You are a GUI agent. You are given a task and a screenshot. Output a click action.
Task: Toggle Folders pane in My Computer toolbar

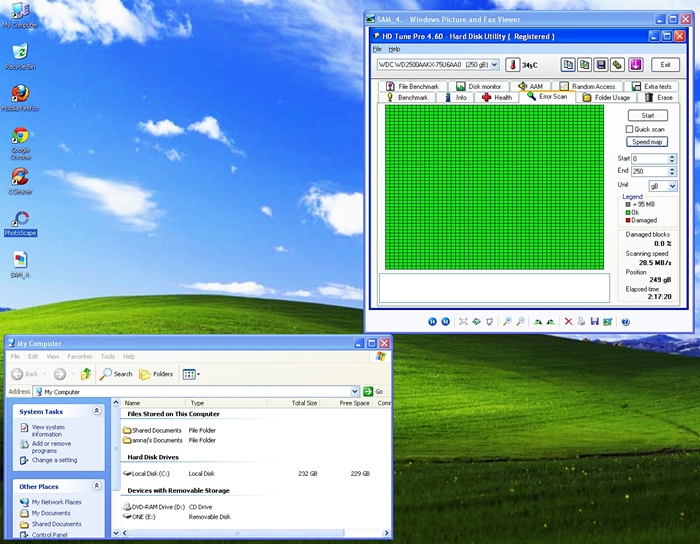point(156,374)
